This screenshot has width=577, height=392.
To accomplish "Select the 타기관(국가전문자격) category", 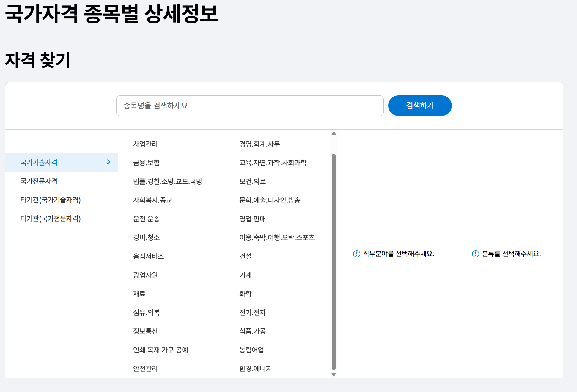I will click(51, 218).
